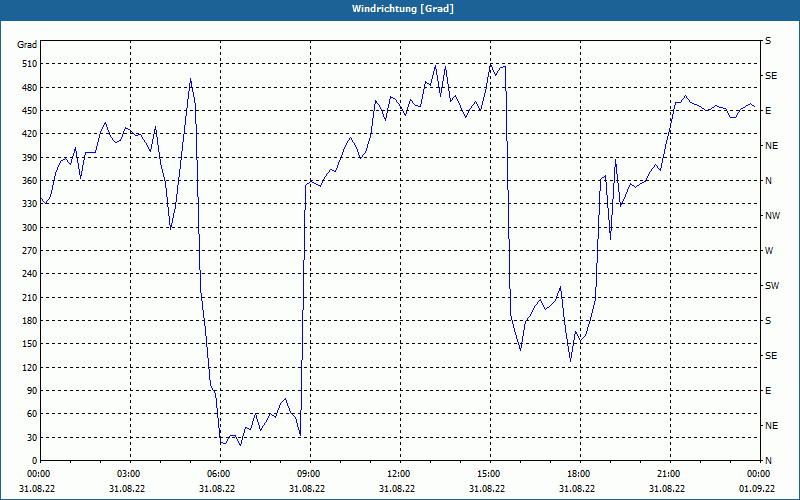Select the "18:00" time label

click(x=577, y=474)
